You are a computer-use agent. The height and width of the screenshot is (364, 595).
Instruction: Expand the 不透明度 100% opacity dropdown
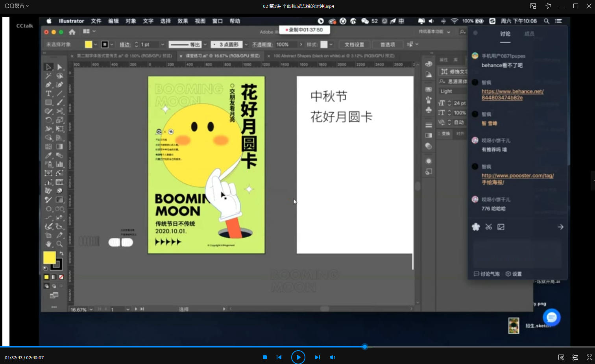pyautogui.click(x=301, y=44)
